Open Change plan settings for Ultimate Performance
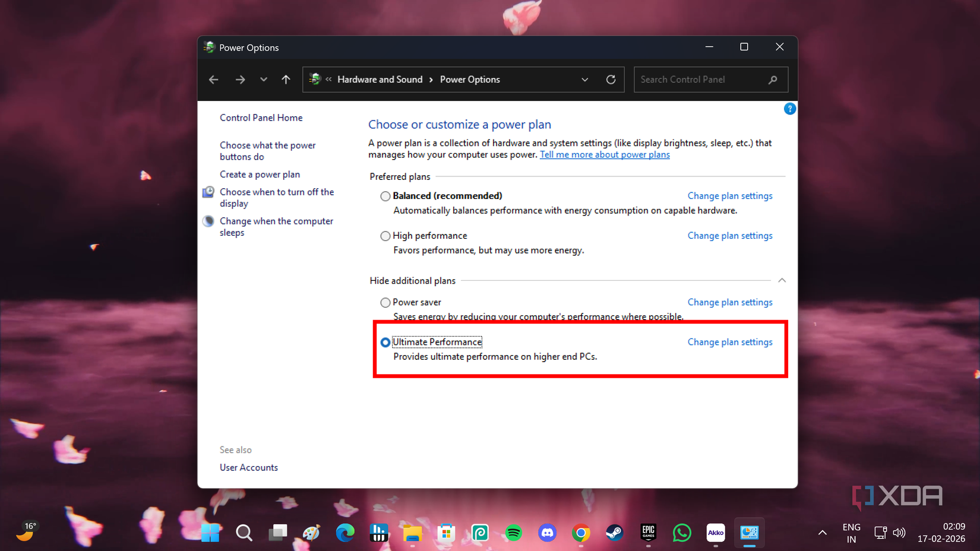This screenshot has width=980, height=551. [x=730, y=342]
